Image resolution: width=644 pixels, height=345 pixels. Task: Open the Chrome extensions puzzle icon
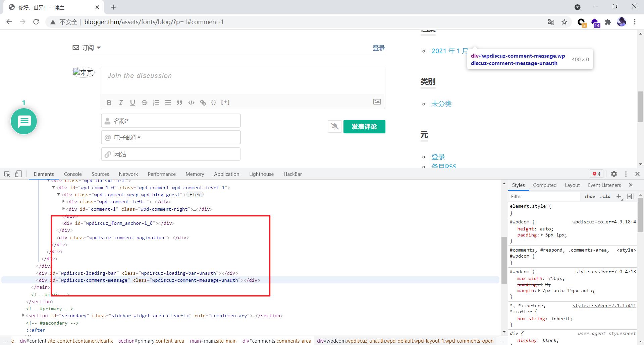pos(608,22)
